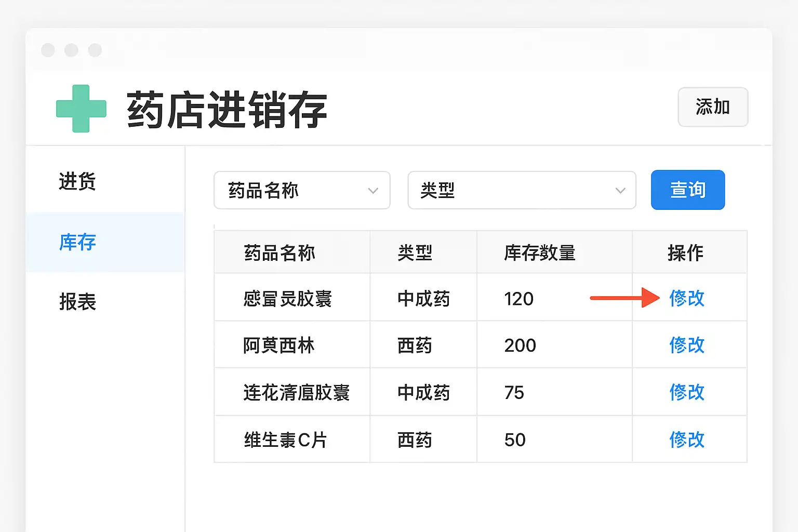This screenshot has width=798, height=532.
Task: Select the 感冒灵胶囊 name cell
Action: click(x=287, y=299)
